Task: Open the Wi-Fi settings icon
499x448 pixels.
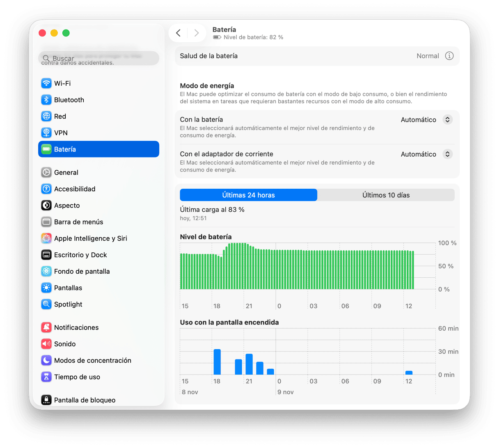Action: pyautogui.click(x=46, y=83)
